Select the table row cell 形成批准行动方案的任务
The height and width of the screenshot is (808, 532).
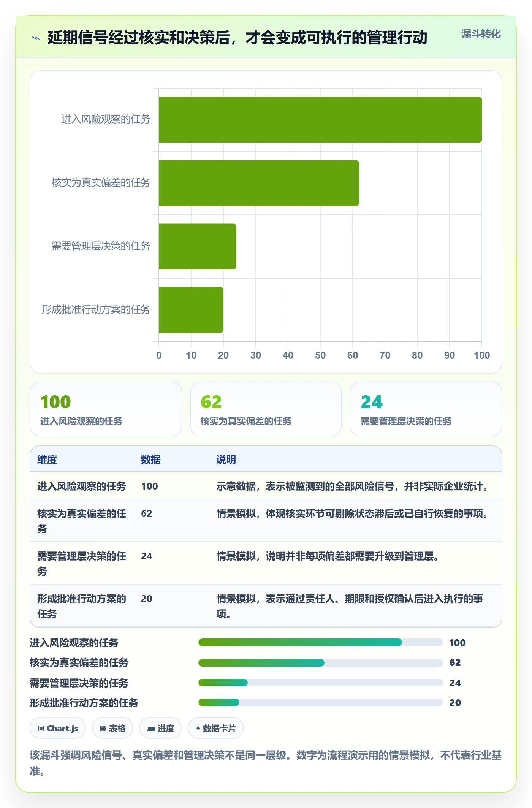click(82, 606)
